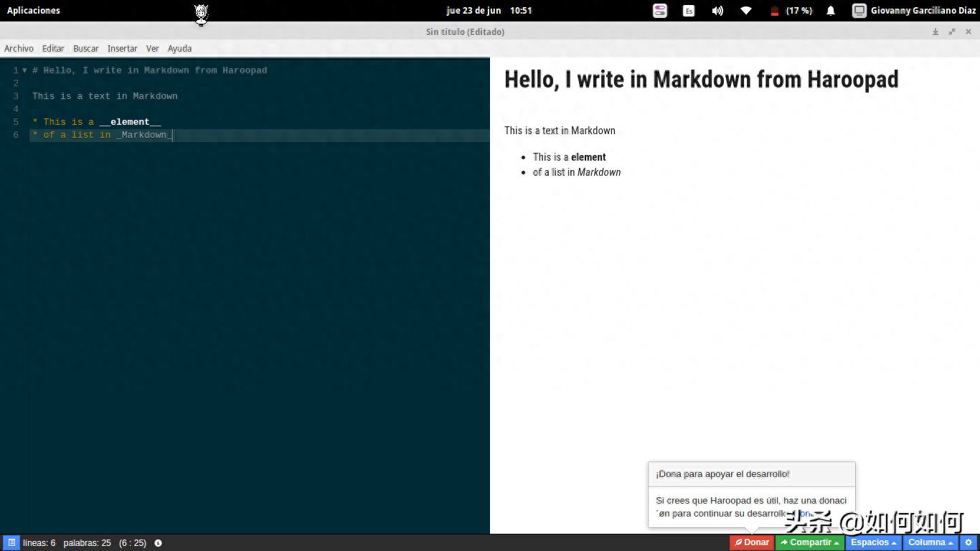This screenshot has width=980, height=551.
Task: Click preview bullet 'This is a element'
Action: pos(570,157)
